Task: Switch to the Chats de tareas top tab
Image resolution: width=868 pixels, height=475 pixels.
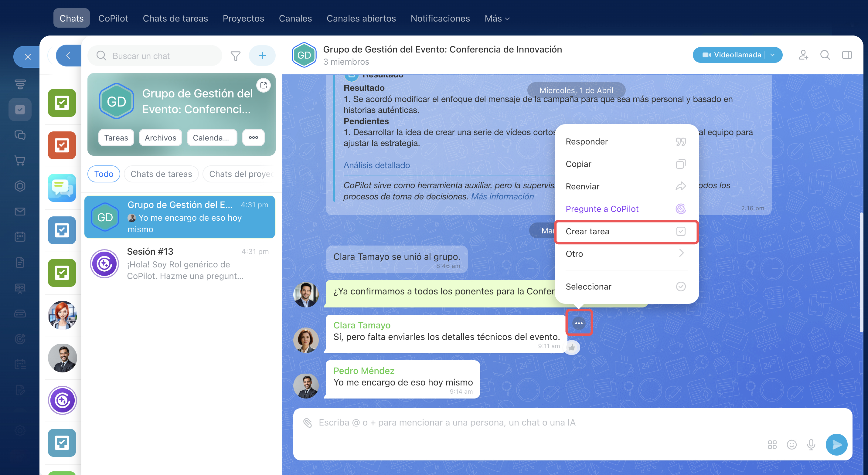Action: [175, 19]
